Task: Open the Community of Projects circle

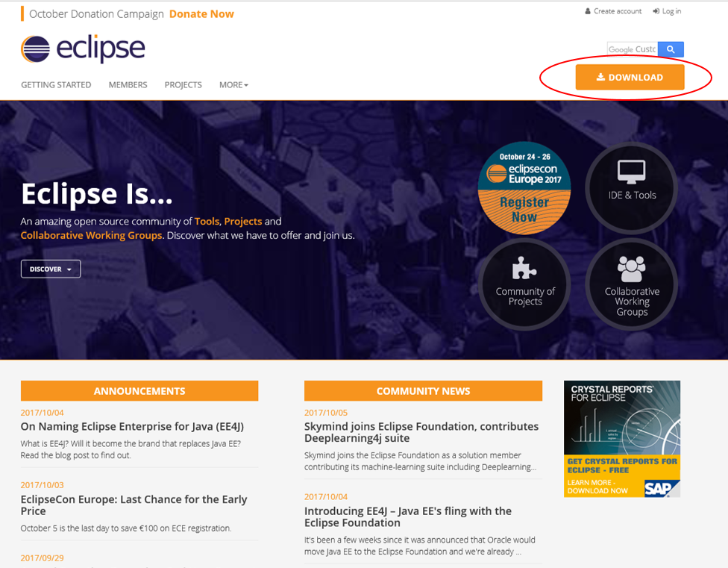Action: click(524, 284)
